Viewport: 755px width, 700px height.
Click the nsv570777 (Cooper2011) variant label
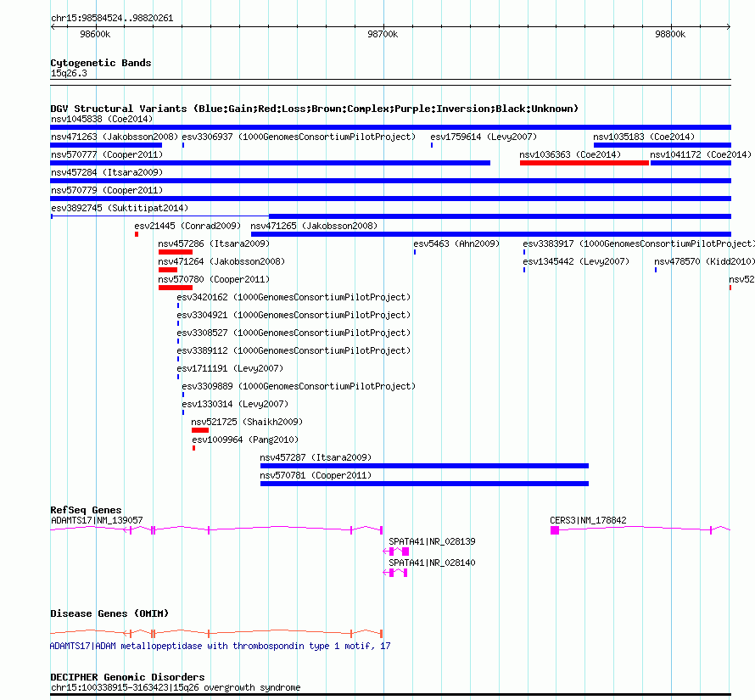[x=107, y=154]
